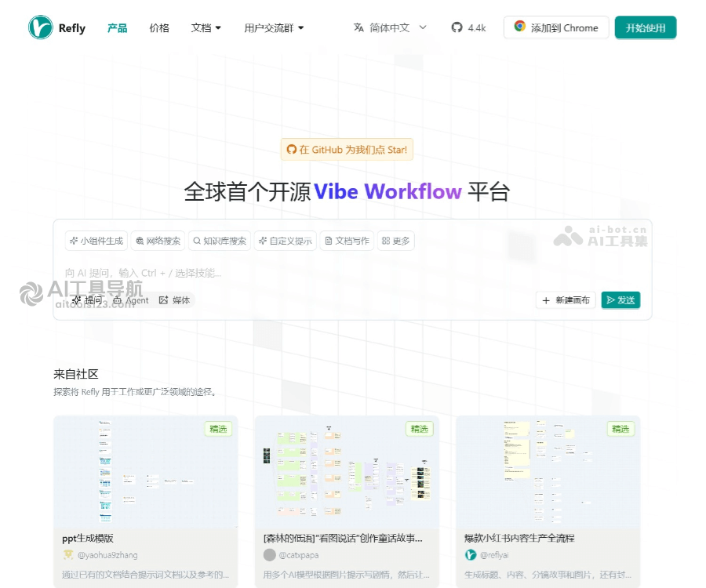Click the send arrow icon in 发送
The height and width of the screenshot is (588, 706).
click(610, 300)
